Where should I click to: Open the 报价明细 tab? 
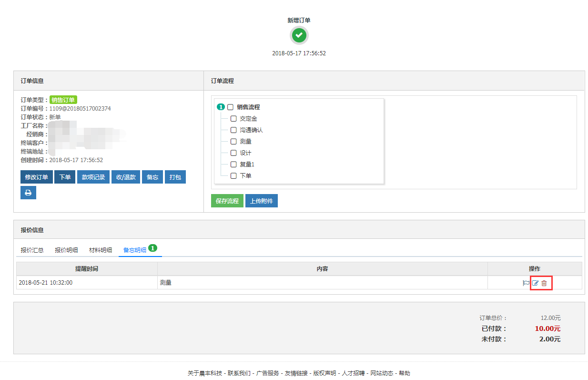66,250
